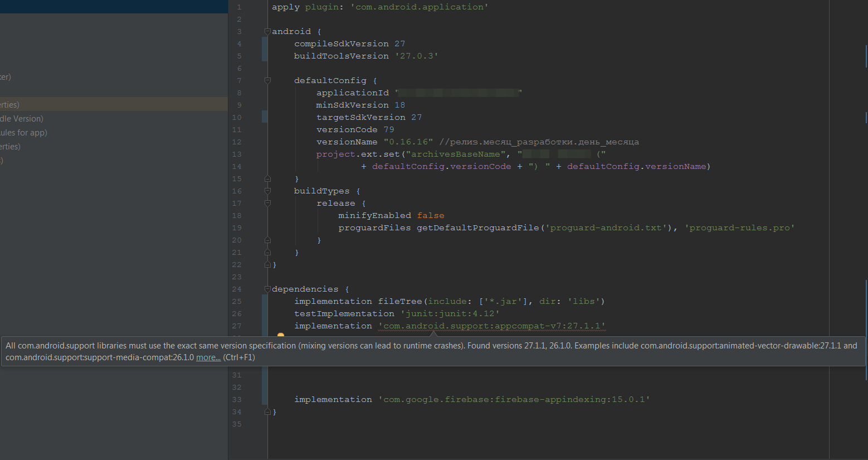This screenshot has width=868, height=460.
Task: Click the "archivesBaseName" string
Action: coord(456,154)
